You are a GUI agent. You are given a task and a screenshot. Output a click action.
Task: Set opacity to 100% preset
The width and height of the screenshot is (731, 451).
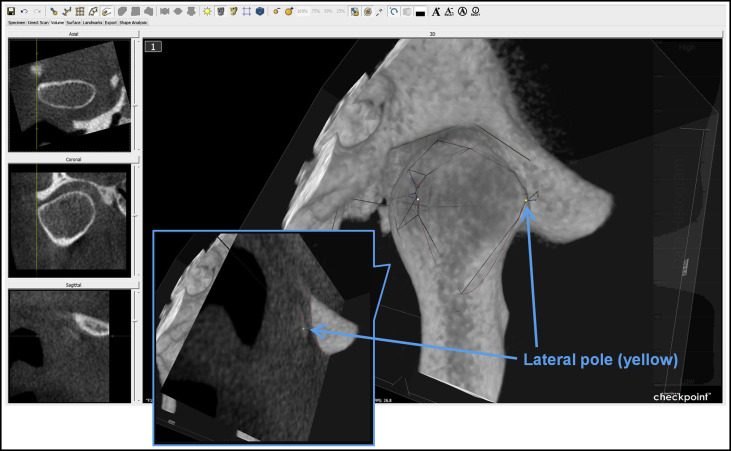click(301, 11)
